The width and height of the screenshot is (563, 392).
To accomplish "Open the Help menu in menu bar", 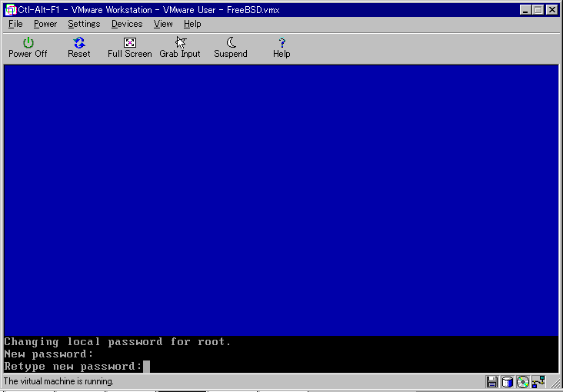I will coord(192,24).
